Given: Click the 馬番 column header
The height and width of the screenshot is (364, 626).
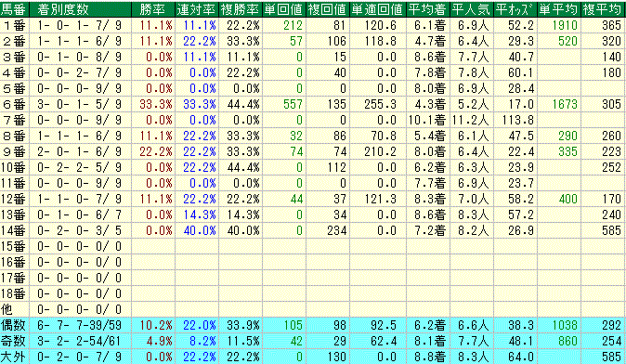Looking at the screenshot, I should (13, 9).
